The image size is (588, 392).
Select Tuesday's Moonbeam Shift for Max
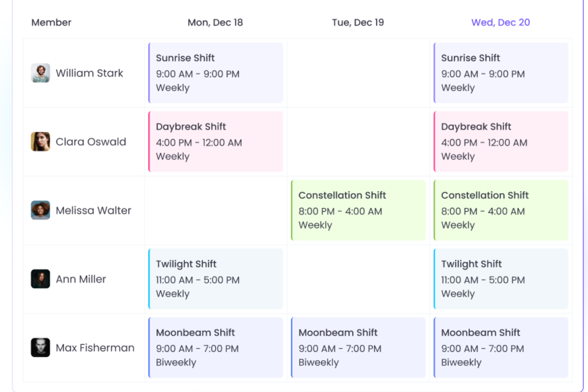tap(358, 348)
